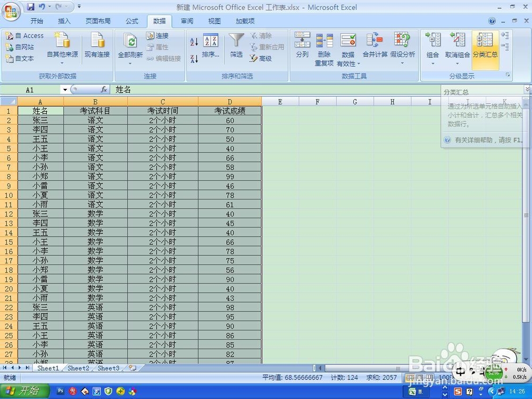The height and width of the screenshot is (399, 532).
Task: Open 现有连接 existing connections
Action: 97,45
